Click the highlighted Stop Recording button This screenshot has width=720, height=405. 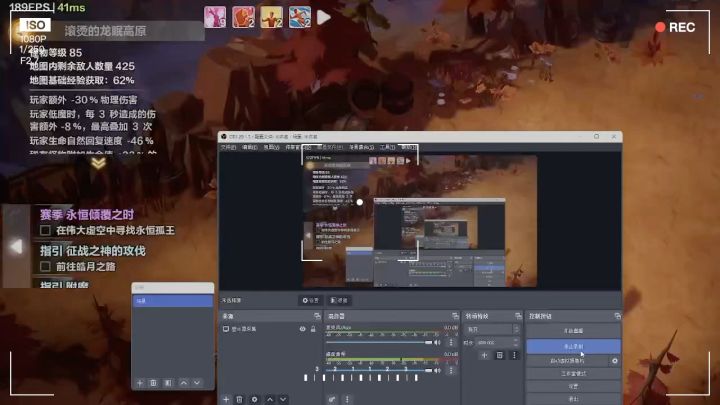573,346
